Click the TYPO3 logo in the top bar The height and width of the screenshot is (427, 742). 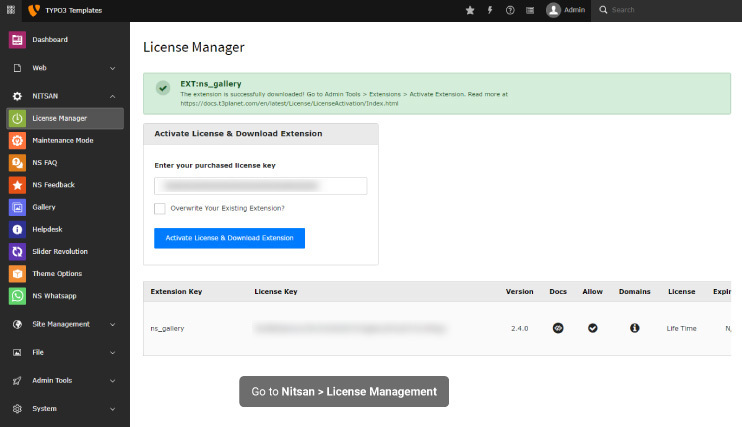pos(34,10)
